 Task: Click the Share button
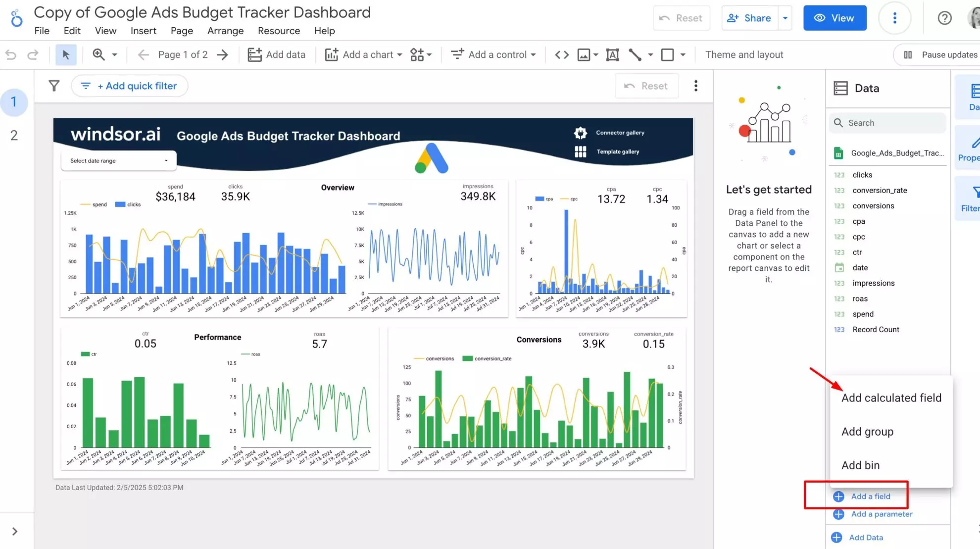click(x=750, y=18)
